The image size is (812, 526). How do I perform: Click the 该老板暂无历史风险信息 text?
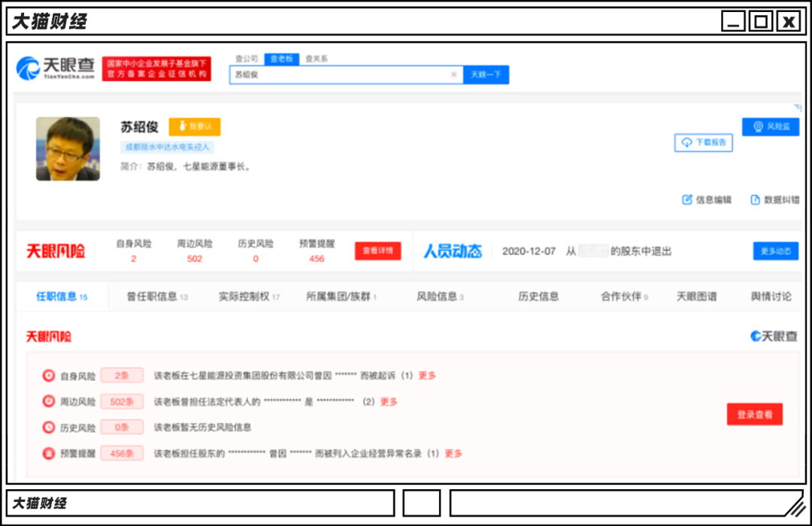(x=202, y=427)
